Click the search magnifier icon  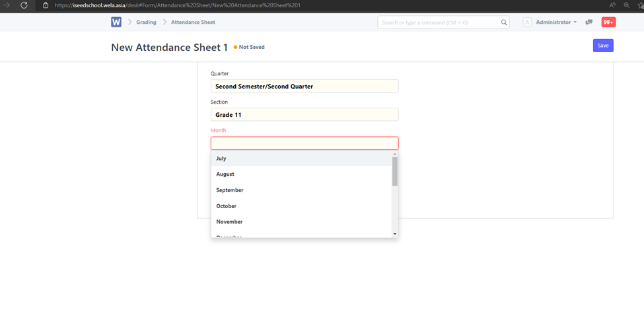504,22
